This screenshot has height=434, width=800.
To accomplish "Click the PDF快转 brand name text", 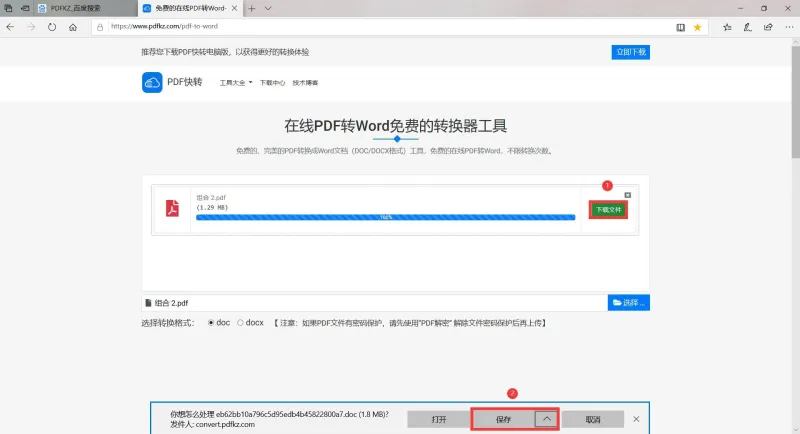I will tap(185, 82).
